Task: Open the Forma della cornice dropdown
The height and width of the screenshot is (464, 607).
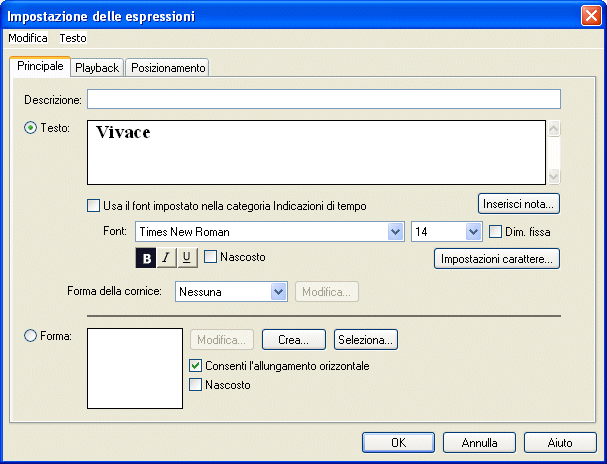Action: (x=279, y=292)
